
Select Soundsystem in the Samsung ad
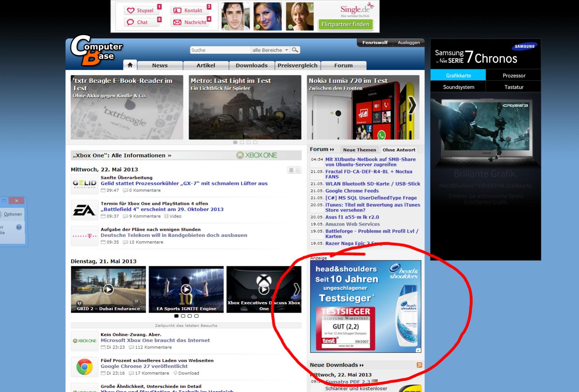point(458,87)
